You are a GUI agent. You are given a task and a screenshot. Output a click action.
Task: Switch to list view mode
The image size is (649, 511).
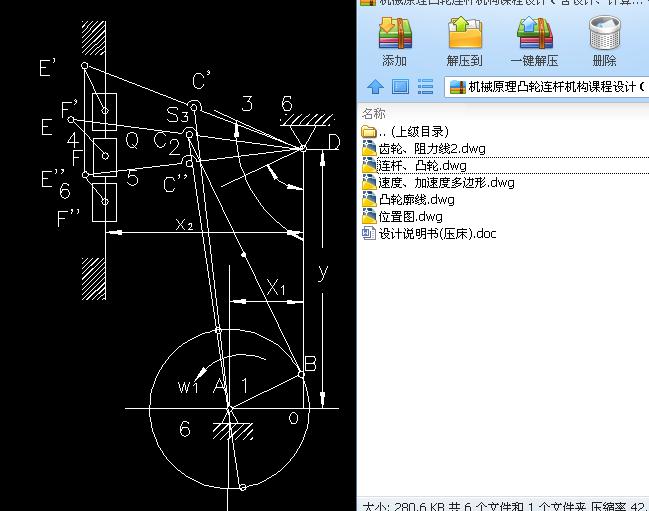(425, 87)
